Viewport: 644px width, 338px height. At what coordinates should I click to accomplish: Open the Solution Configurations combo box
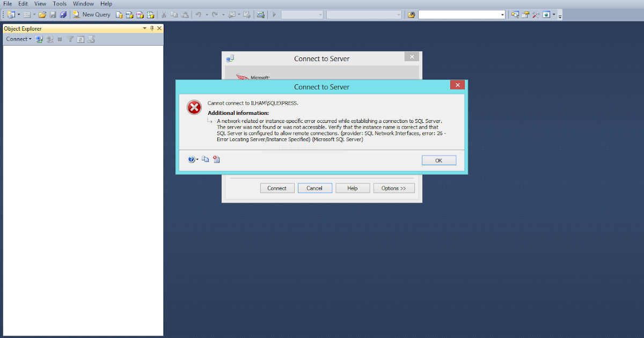point(302,14)
